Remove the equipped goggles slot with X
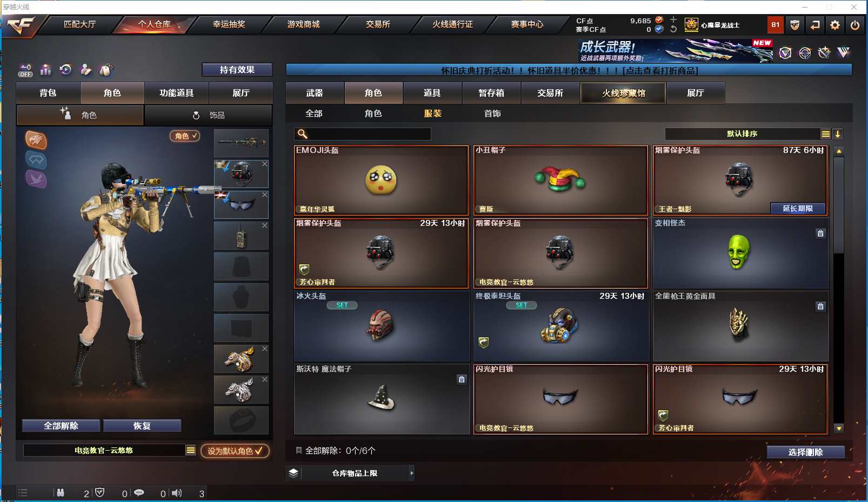This screenshot has width=868, height=502. (x=265, y=195)
